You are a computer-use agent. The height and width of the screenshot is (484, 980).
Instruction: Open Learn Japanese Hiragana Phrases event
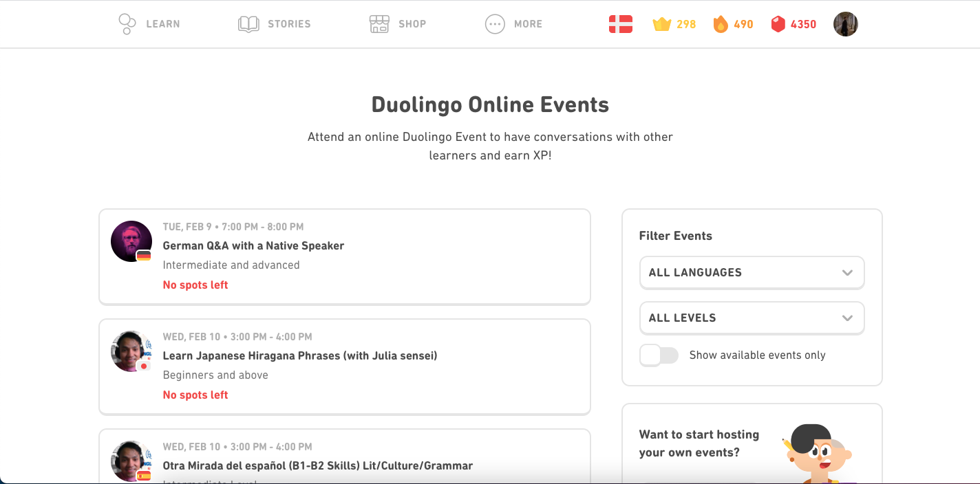345,366
